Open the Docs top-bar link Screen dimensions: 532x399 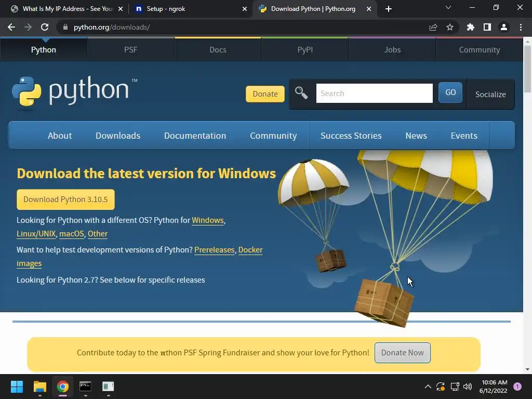218,49
